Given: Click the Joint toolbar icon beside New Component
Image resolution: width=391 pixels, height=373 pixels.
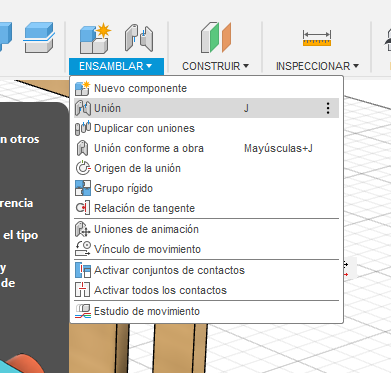Looking at the screenshot, I should click(139, 38).
